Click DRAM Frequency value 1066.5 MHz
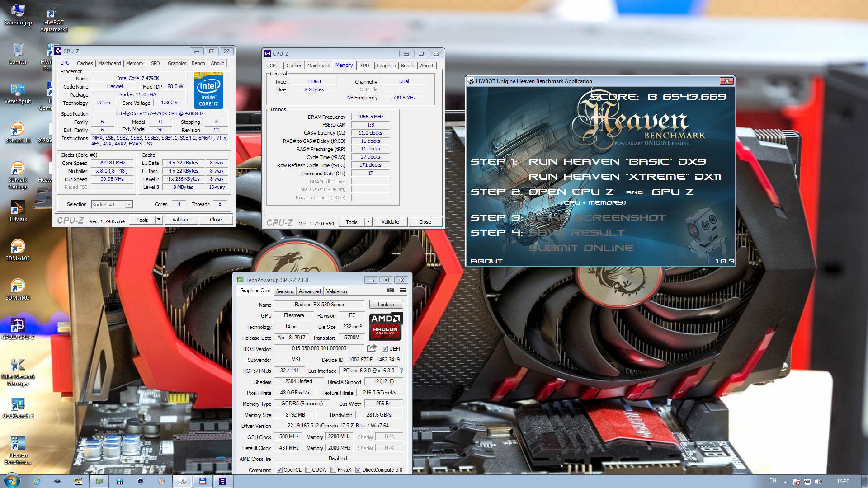The width and height of the screenshot is (868, 488). [x=370, y=117]
